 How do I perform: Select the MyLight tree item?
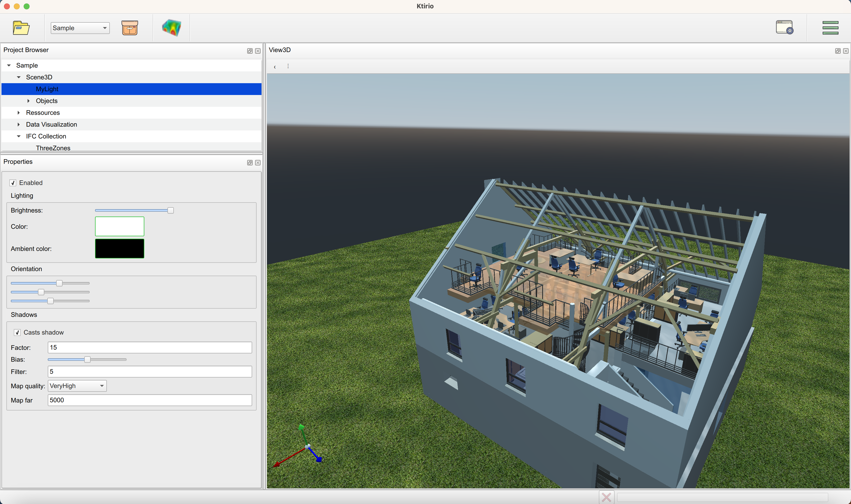click(131, 89)
